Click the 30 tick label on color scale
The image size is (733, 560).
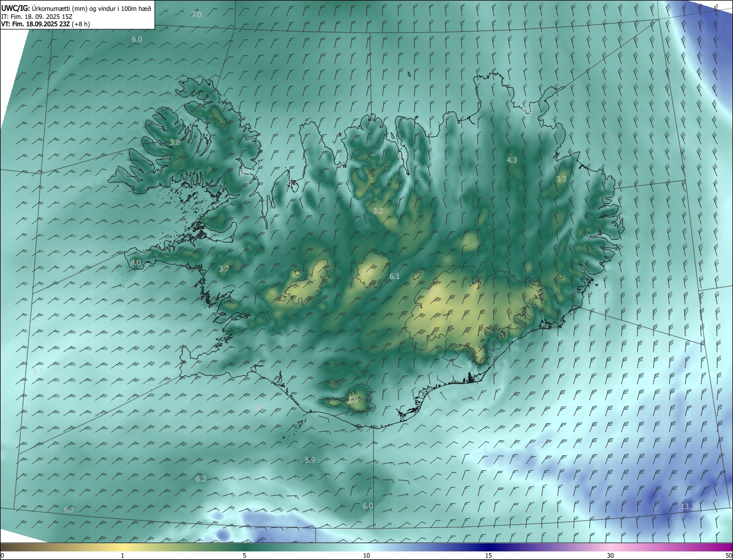tap(610, 555)
